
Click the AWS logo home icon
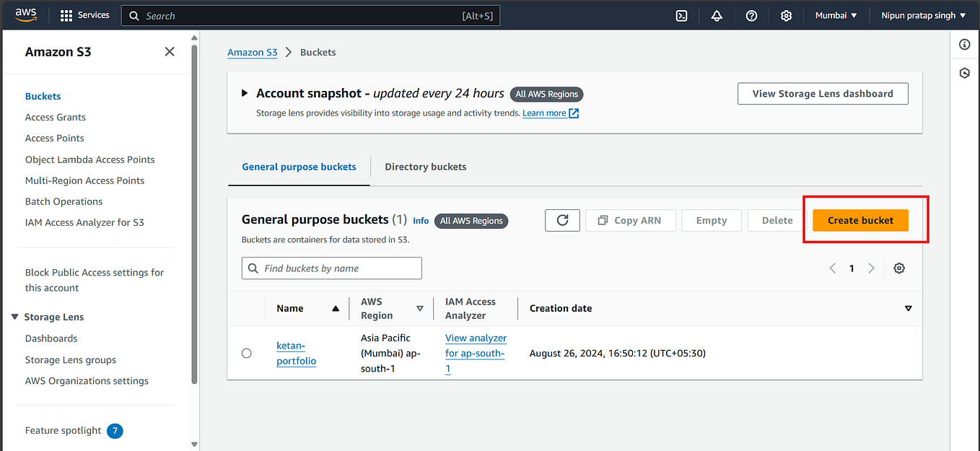pos(26,15)
